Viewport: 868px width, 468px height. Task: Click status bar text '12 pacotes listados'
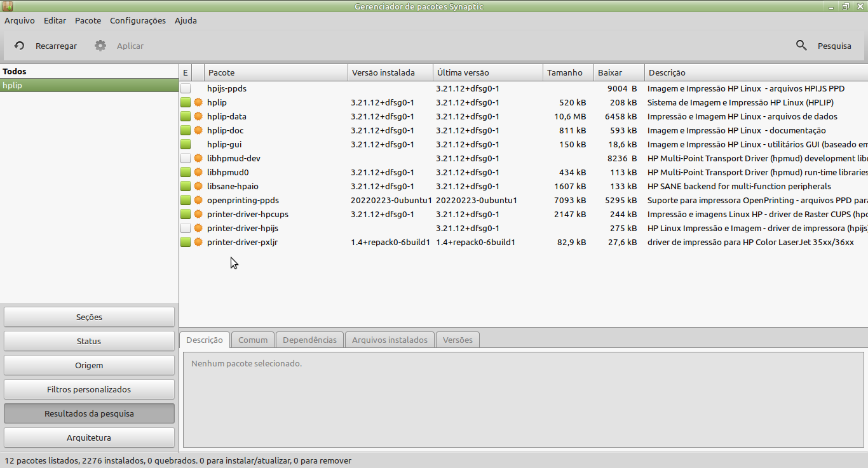point(41,460)
